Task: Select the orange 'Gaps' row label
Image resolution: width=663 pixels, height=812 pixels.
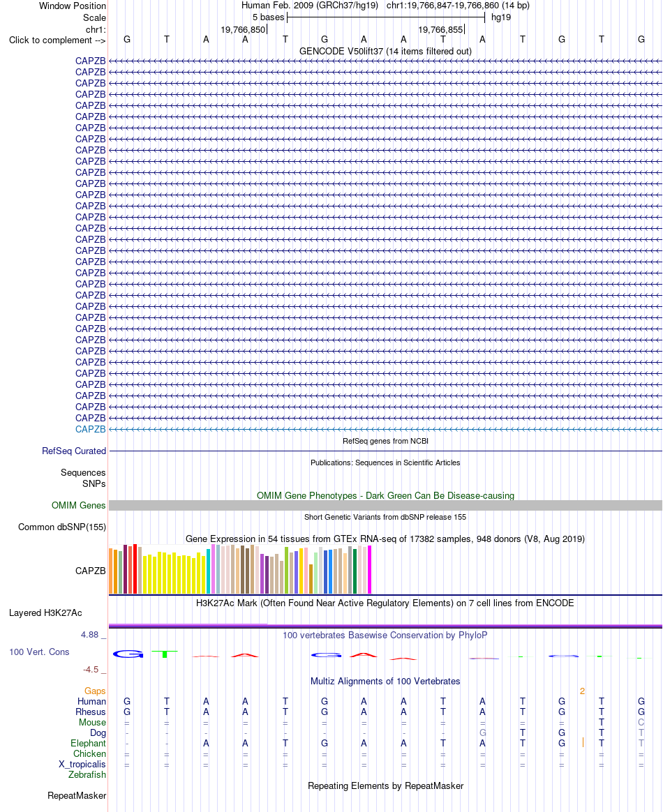Action: [95, 691]
